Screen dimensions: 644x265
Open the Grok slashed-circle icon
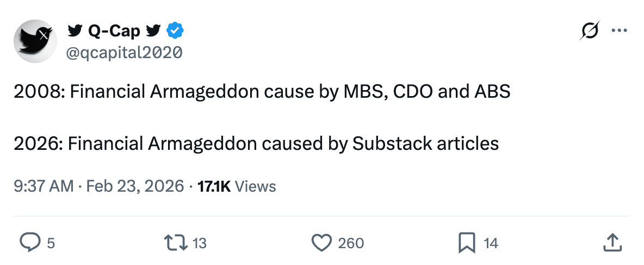(590, 31)
